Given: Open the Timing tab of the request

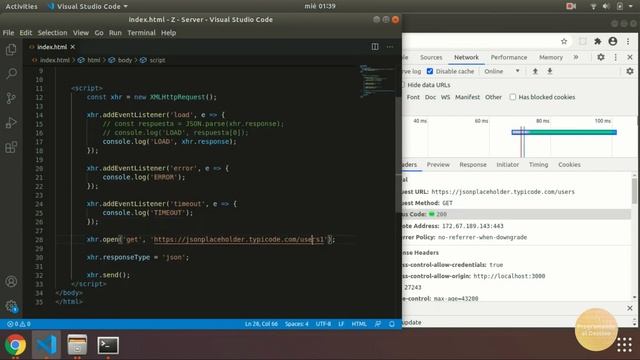Looking at the screenshot, I should pos(538,164).
